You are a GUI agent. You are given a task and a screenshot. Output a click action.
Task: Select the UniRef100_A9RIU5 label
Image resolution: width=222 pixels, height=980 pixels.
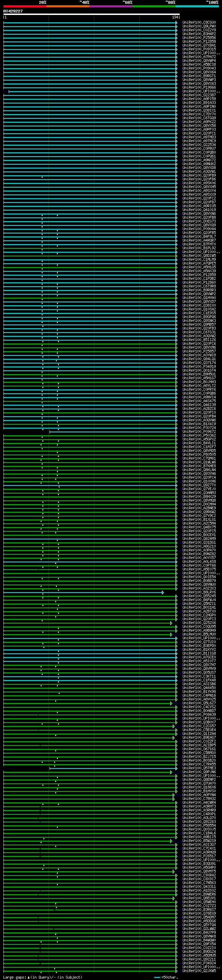[x=199, y=206]
